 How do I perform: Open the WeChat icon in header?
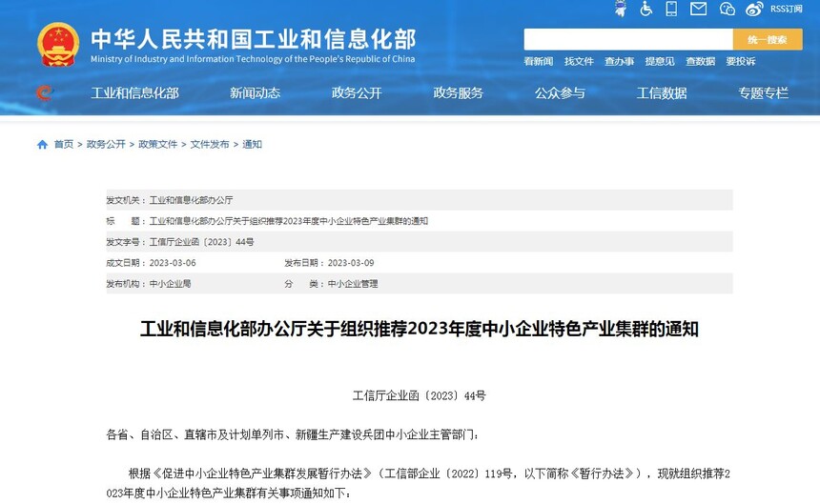[727, 9]
